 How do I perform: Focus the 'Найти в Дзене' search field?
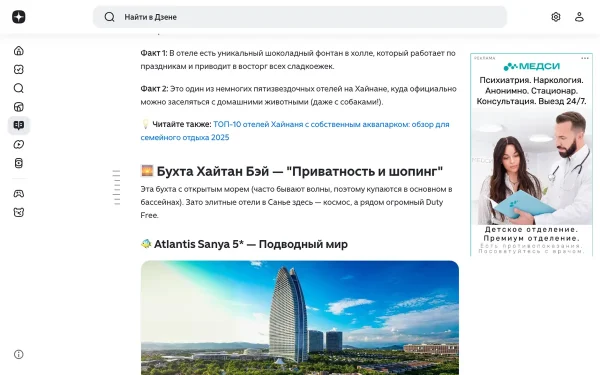pos(300,17)
